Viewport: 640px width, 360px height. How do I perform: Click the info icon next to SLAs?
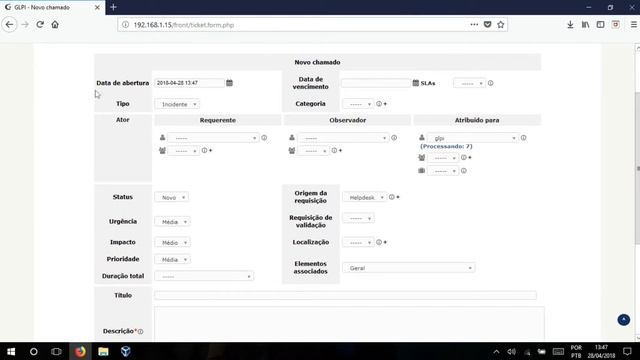click(x=491, y=83)
